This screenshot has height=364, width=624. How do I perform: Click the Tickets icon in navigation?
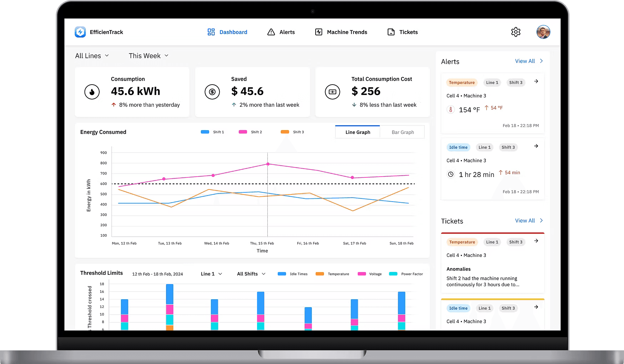pyautogui.click(x=391, y=32)
